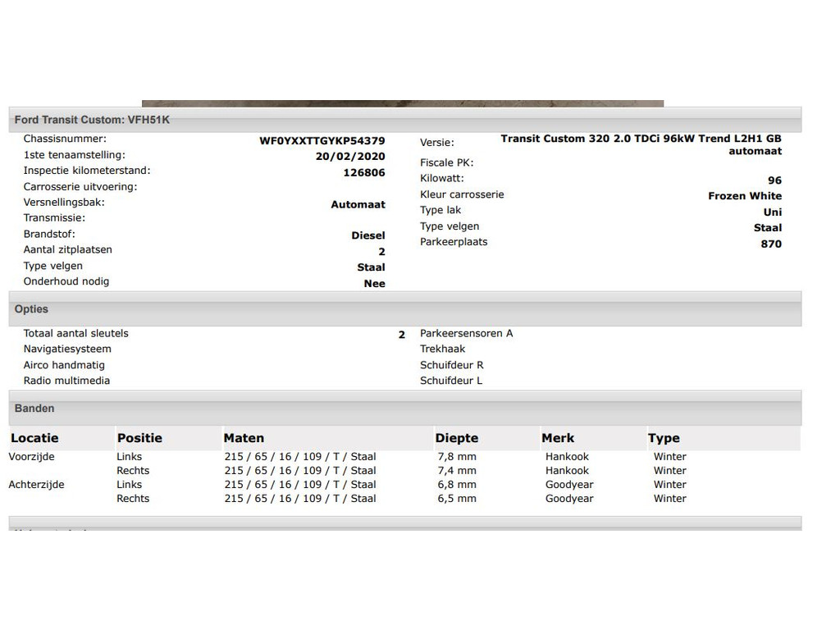Click the Maten column header
840x630 pixels.
244,438
